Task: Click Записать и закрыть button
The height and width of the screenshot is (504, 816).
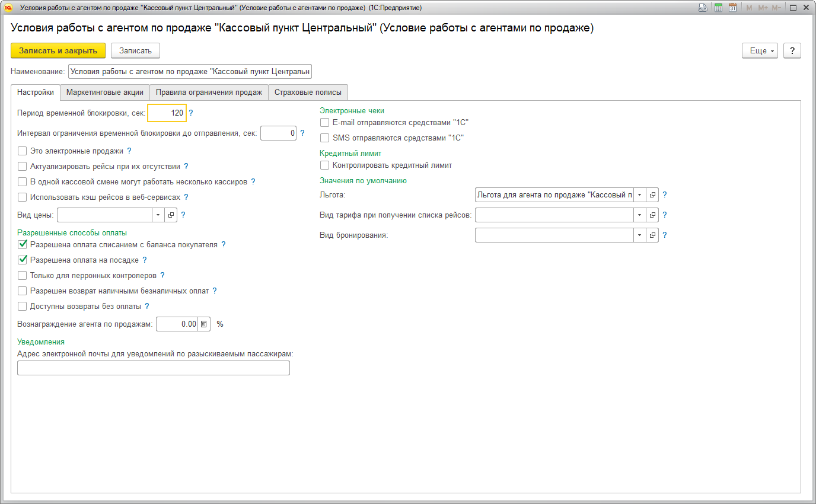Action: click(x=58, y=51)
